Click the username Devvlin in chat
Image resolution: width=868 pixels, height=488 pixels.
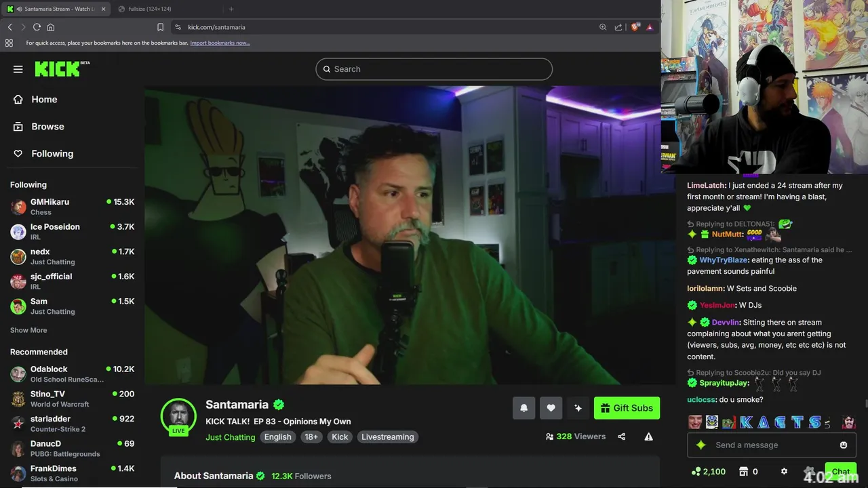tap(726, 323)
